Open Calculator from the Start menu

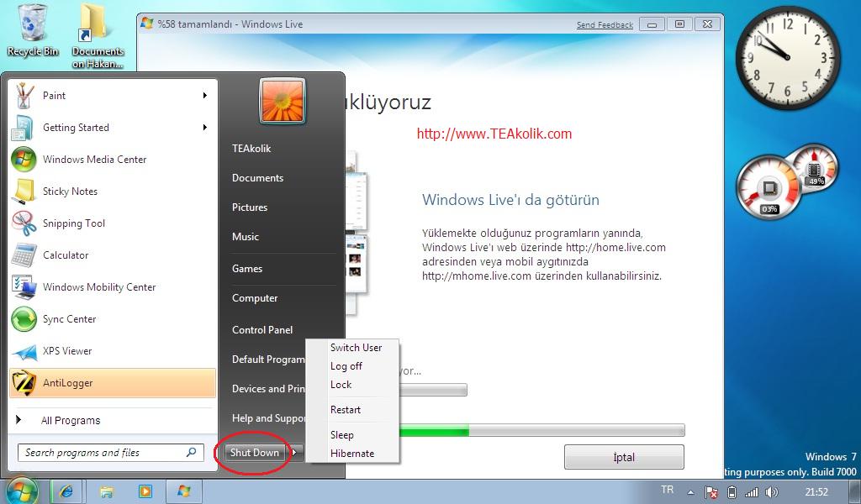[x=113, y=255]
